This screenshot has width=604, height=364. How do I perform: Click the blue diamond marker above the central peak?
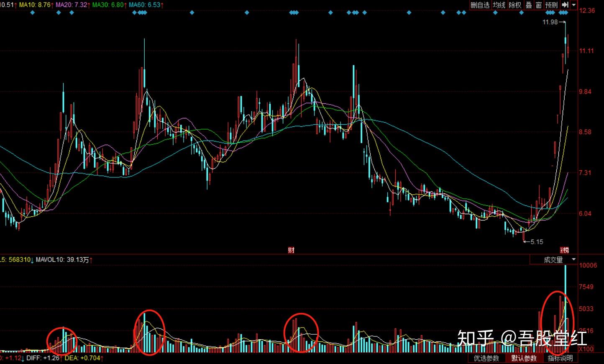pos(294,13)
